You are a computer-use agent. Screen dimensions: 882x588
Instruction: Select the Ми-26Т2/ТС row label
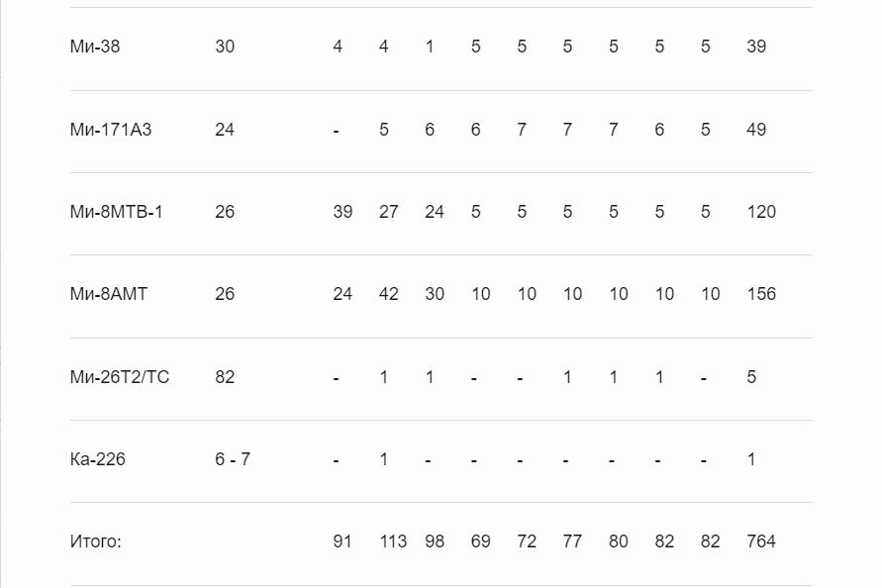(x=120, y=376)
